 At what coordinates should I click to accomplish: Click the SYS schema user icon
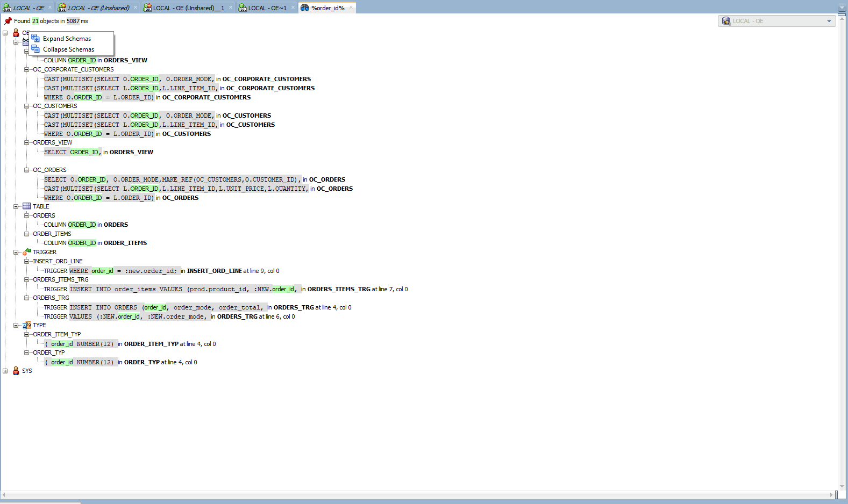pos(16,371)
